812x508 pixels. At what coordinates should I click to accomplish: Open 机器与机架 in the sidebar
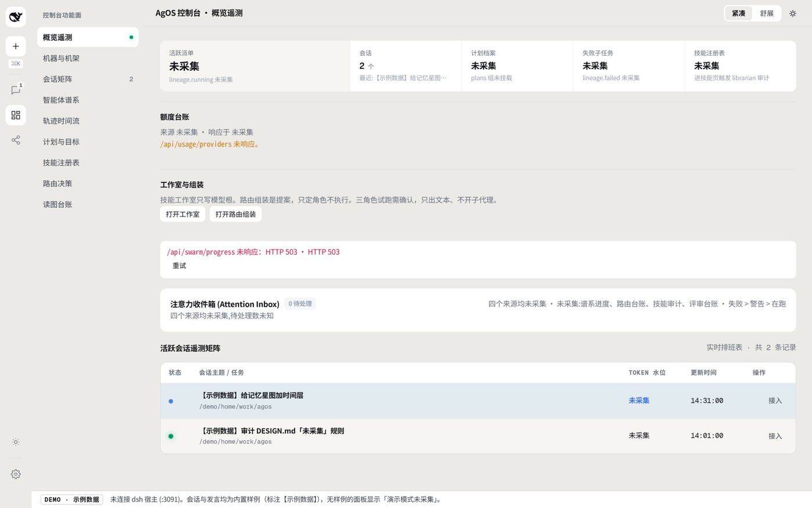coord(88,58)
